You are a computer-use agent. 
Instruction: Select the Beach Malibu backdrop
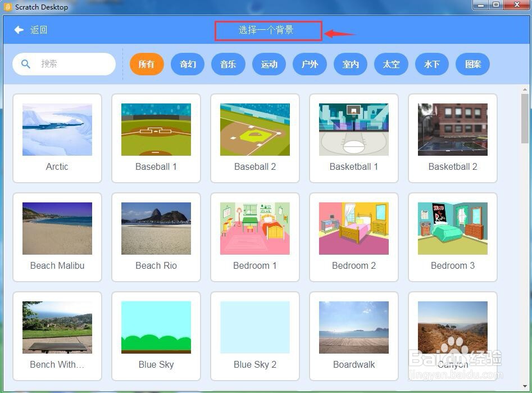[57, 237]
